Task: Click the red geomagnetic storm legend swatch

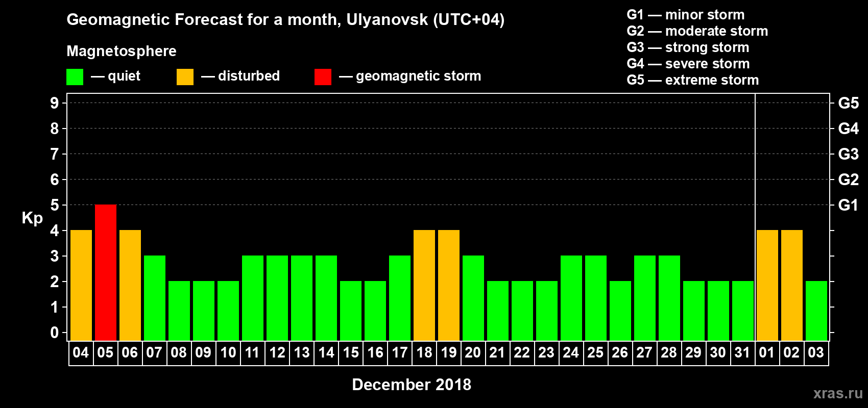Action: [323, 77]
